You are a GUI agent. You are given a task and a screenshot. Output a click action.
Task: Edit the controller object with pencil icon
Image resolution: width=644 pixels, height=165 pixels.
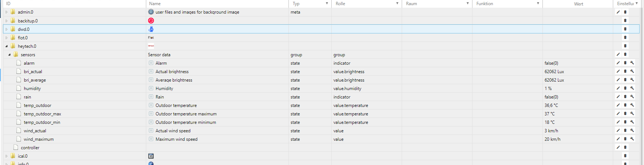click(x=618, y=147)
